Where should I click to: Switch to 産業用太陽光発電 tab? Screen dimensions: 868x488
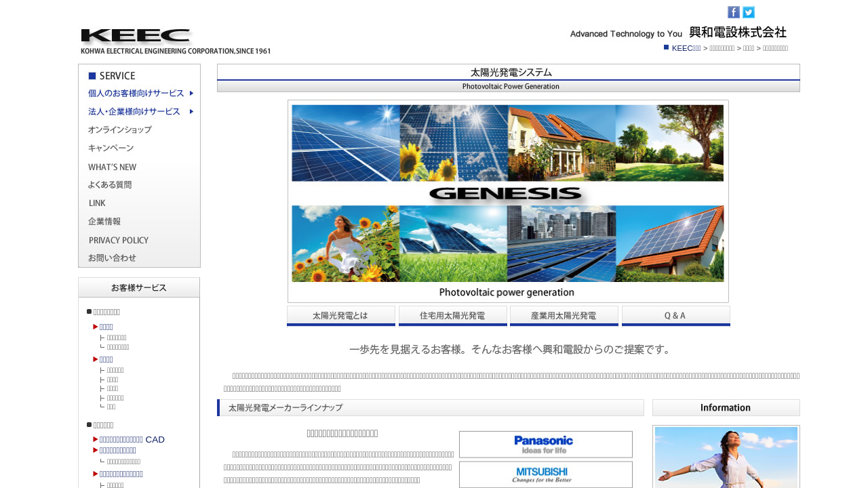[x=564, y=316]
